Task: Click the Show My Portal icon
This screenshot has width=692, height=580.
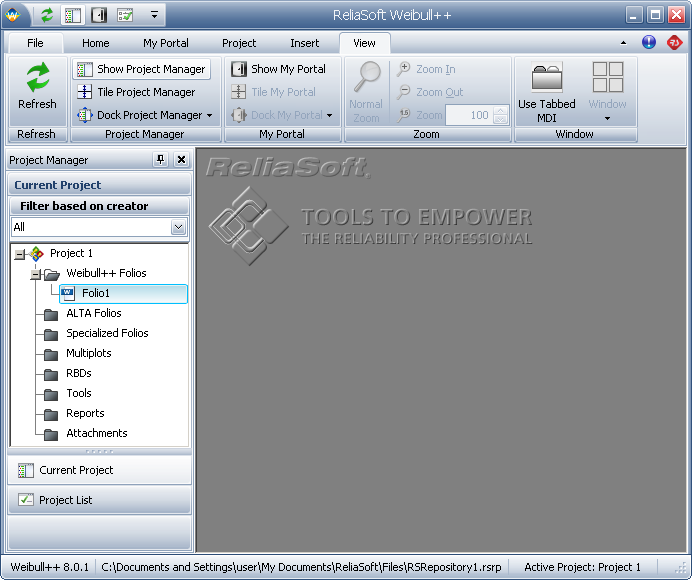Action: pos(239,69)
